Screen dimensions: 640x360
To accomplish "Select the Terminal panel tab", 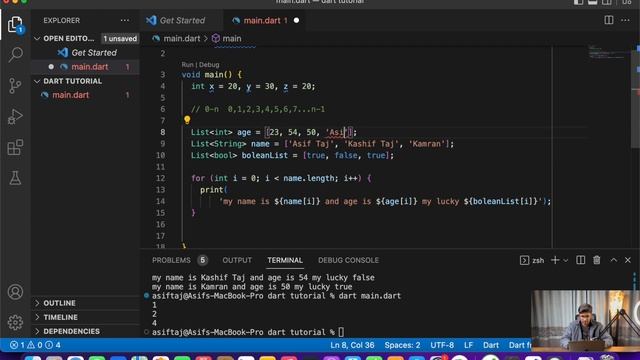I will coord(285,260).
